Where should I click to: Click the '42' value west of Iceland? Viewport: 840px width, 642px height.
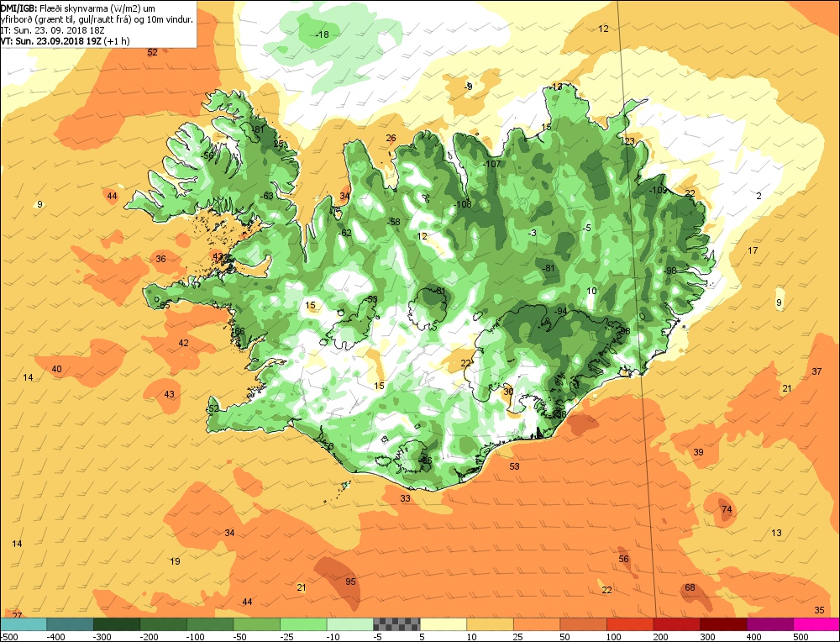pos(184,343)
